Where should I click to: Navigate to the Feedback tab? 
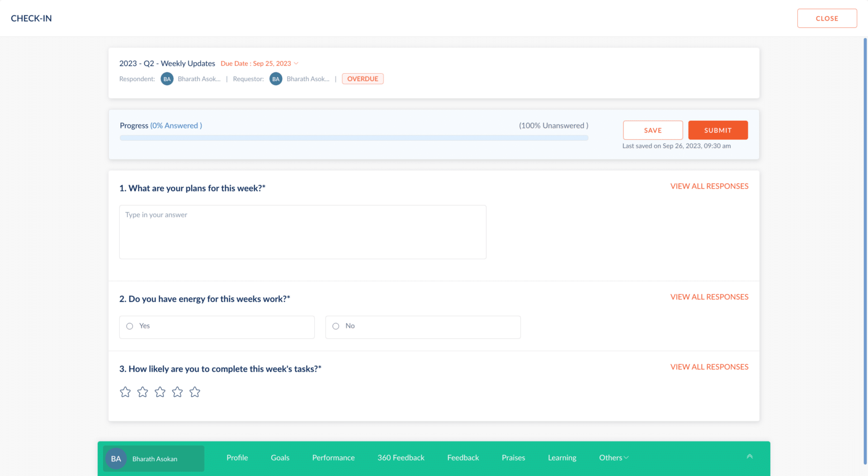pyautogui.click(x=463, y=458)
